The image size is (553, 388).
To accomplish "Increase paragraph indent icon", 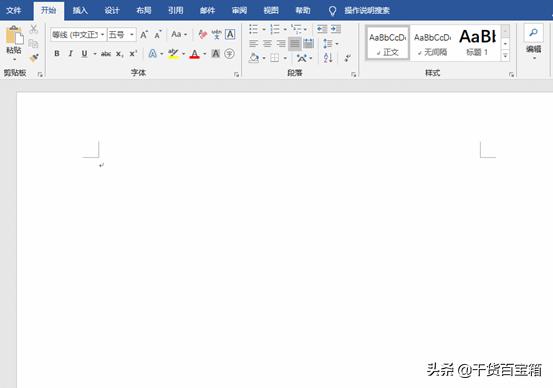I will pos(335,29).
